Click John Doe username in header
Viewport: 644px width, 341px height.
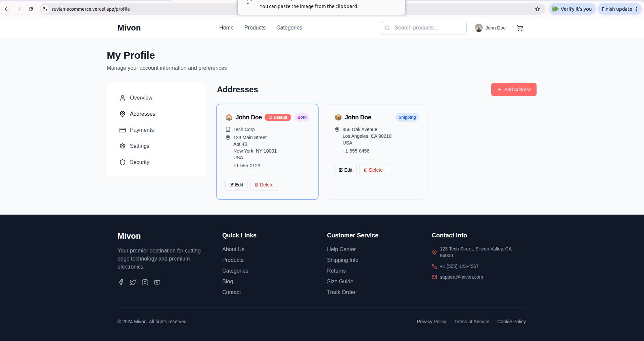(x=495, y=28)
